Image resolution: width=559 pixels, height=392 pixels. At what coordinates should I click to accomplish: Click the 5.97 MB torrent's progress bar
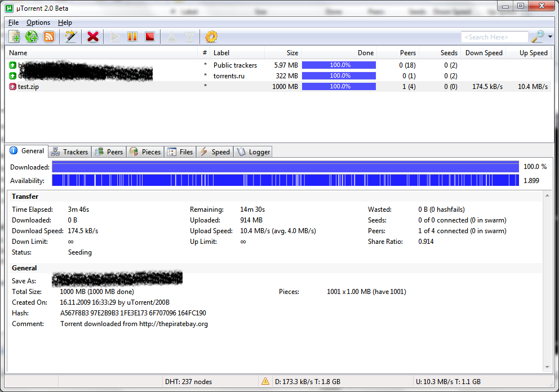click(339, 65)
